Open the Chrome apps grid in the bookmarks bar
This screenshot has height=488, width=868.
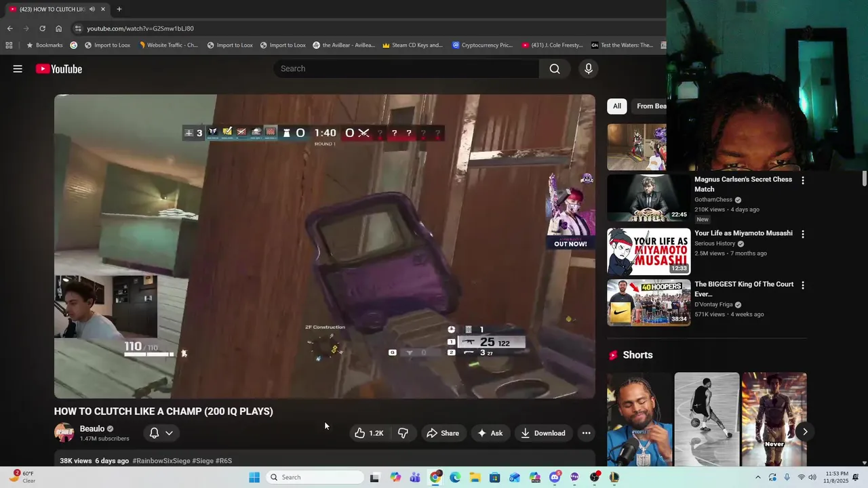(9, 45)
